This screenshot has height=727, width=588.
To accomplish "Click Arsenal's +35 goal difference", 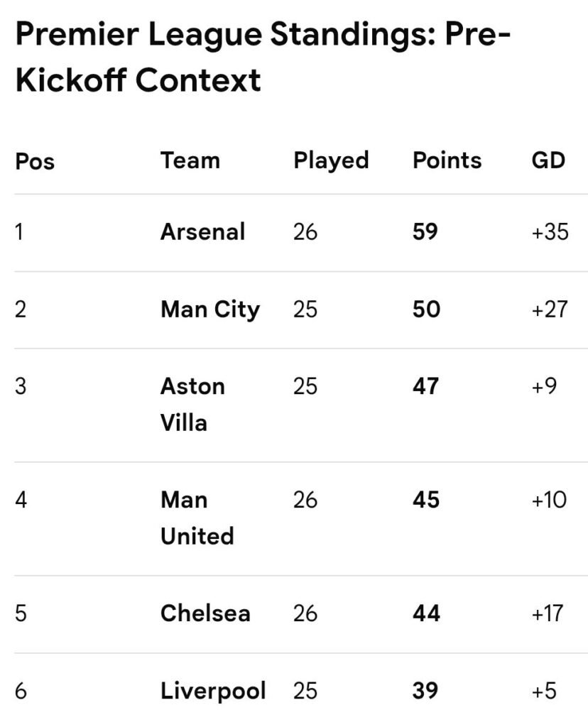I will [550, 232].
